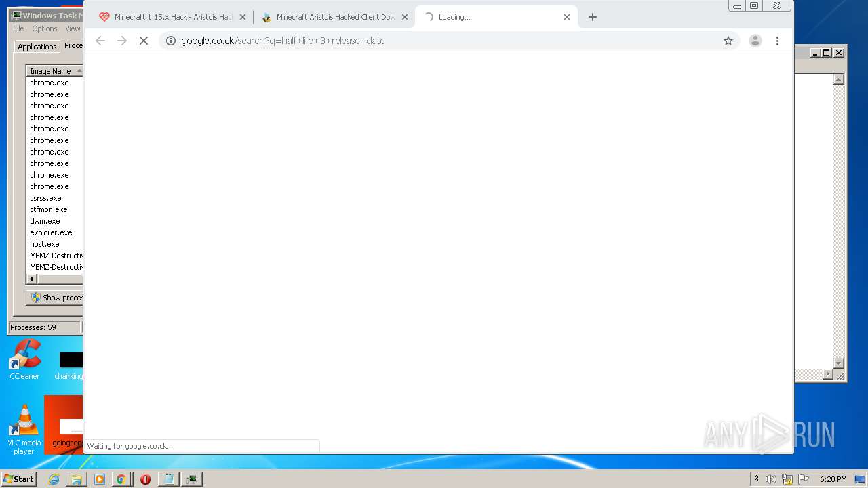Click Show processes from all users button
The width and height of the screenshot is (868, 488).
[55, 298]
